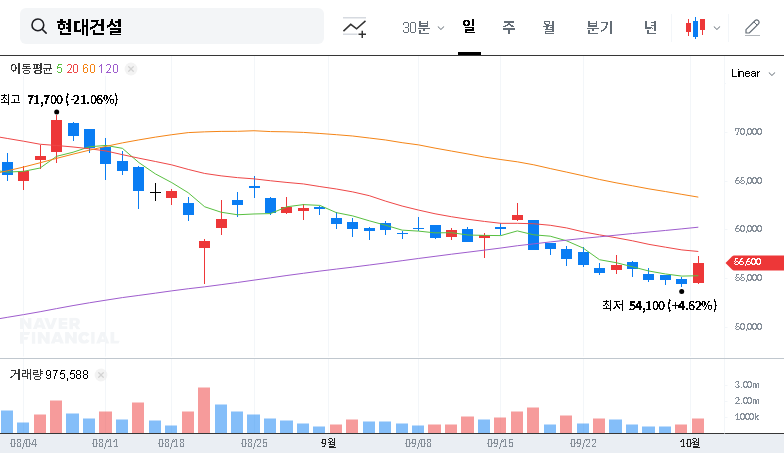This screenshot has height=453, width=784.
Task: Click the 최저 54,100 low price marker
Action: tap(658, 305)
